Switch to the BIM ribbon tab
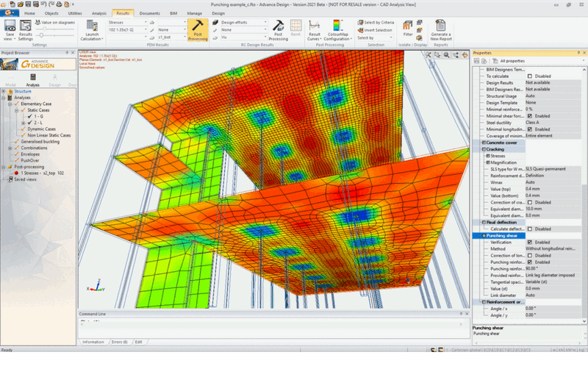Viewport: 588px width, 391px height. 173,13
